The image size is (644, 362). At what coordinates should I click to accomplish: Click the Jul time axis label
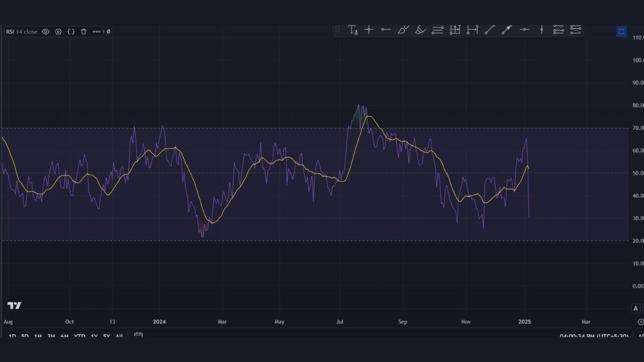coord(340,322)
